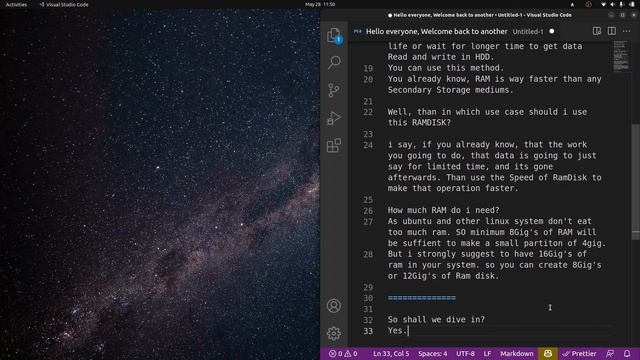Open the volume indicator in the system tray
640x360 pixels.
click(x=612, y=4)
